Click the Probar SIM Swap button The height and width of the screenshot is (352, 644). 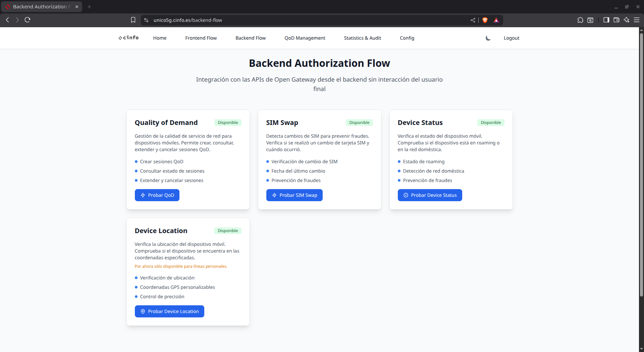point(294,195)
